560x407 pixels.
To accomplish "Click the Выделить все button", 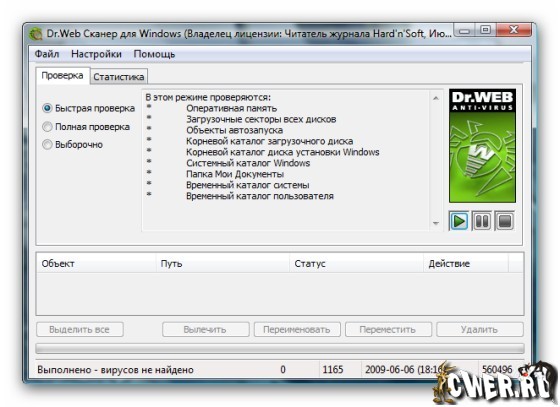I will pyautogui.click(x=80, y=329).
